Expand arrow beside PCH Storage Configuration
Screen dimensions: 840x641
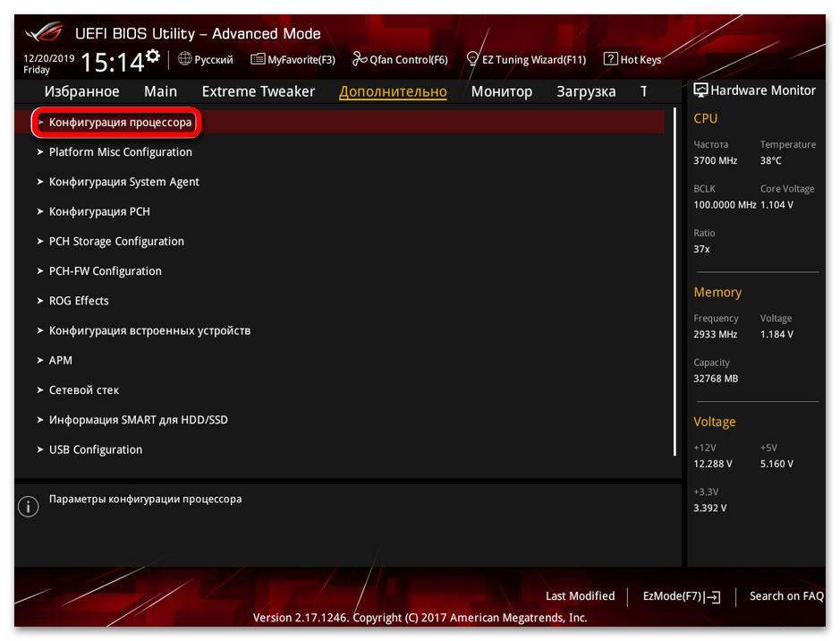[x=39, y=241]
